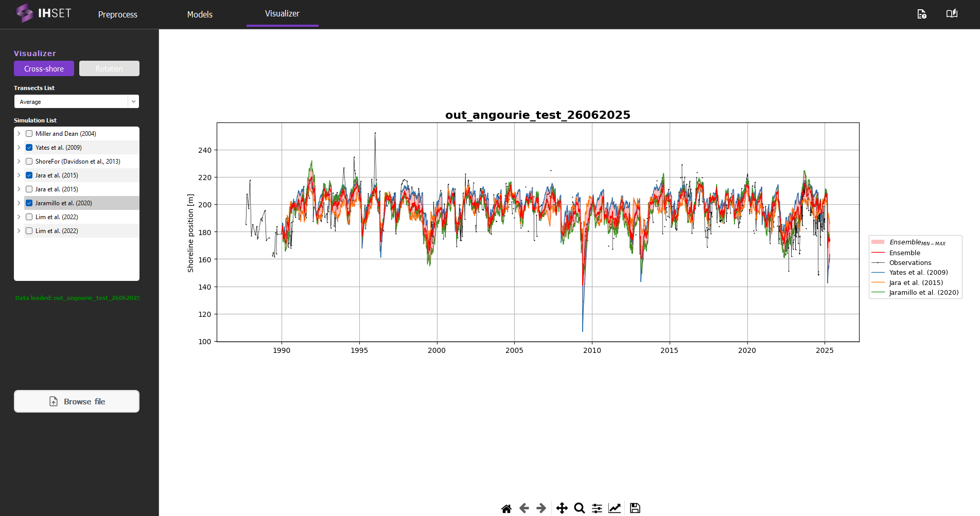
Task: Click the Home reset view icon
Action: pyautogui.click(x=506, y=508)
